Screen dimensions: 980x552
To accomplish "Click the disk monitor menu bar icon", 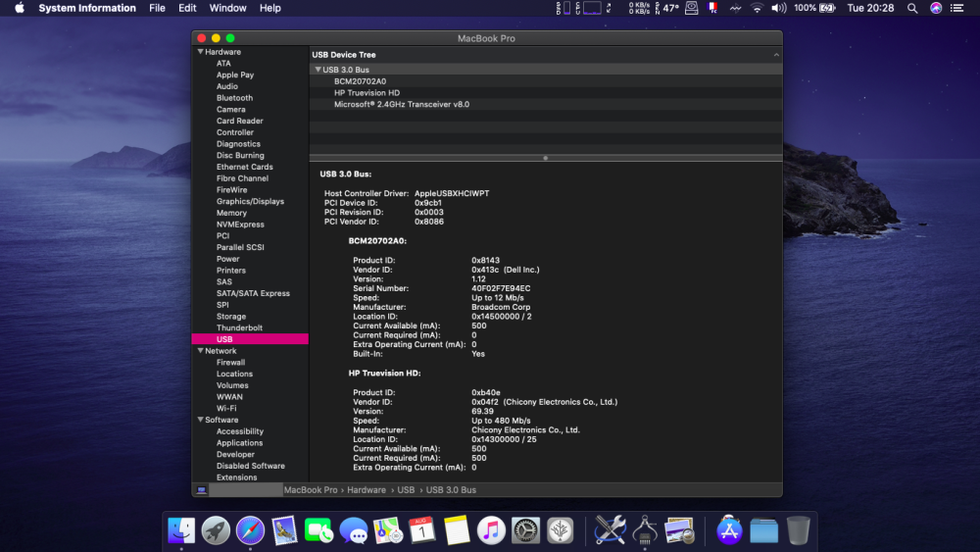I will (x=691, y=8).
